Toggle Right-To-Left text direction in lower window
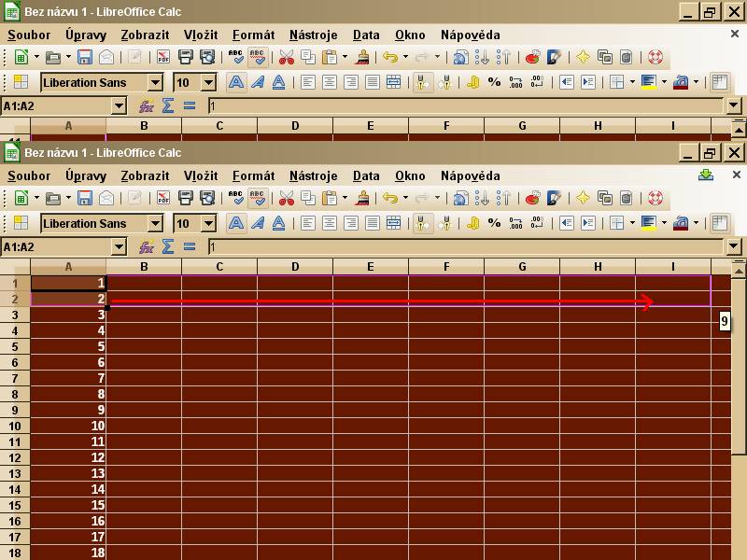Image resolution: width=747 pixels, height=560 pixels. [444, 223]
